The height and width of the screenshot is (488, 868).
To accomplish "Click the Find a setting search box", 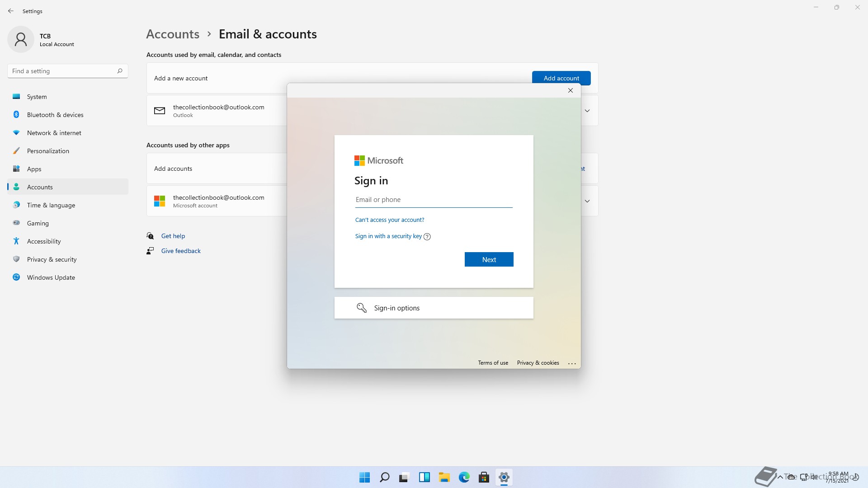I will 68,71.
